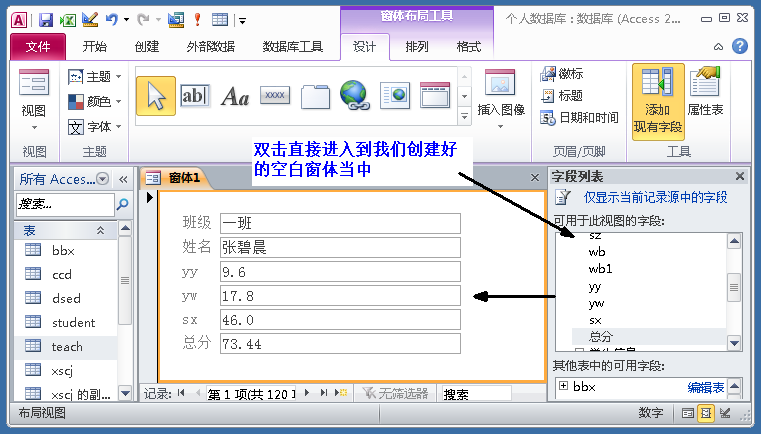The height and width of the screenshot is (434, 761).
Task: Click the form view icon in status bar
Action: [688, 413]
